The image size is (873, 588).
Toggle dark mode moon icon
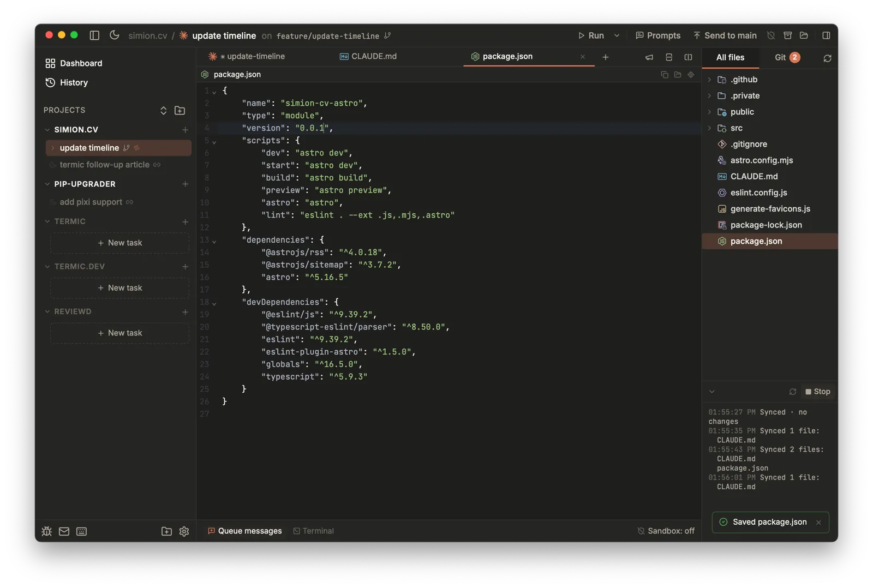(x=114, y=35)
